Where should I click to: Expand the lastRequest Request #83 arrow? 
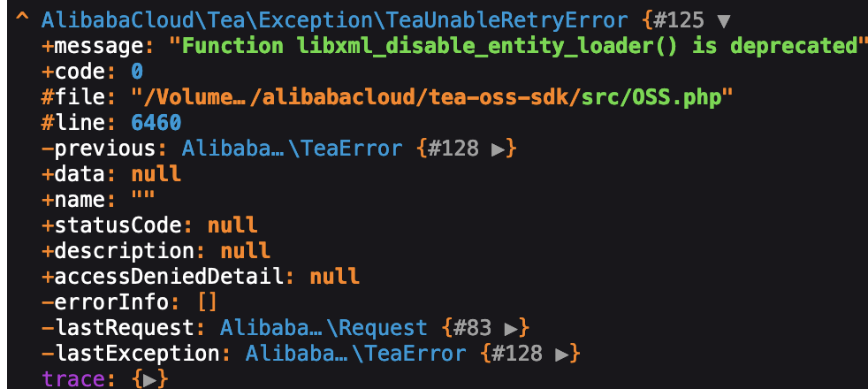510,328
